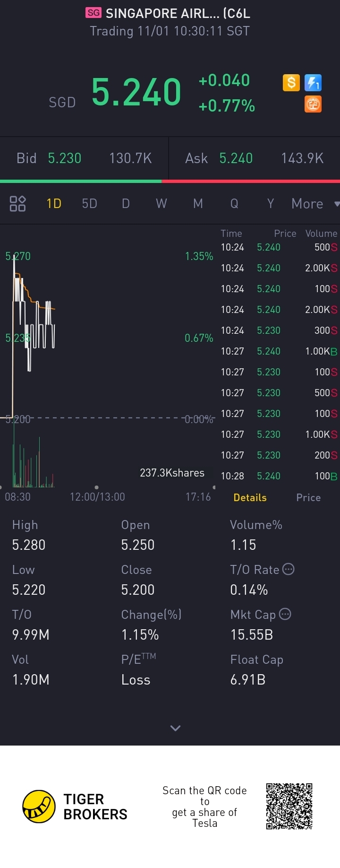Tap the price change +0.040
The height and width of the screenshot is (868, 340).
click(x=224, y=80)
